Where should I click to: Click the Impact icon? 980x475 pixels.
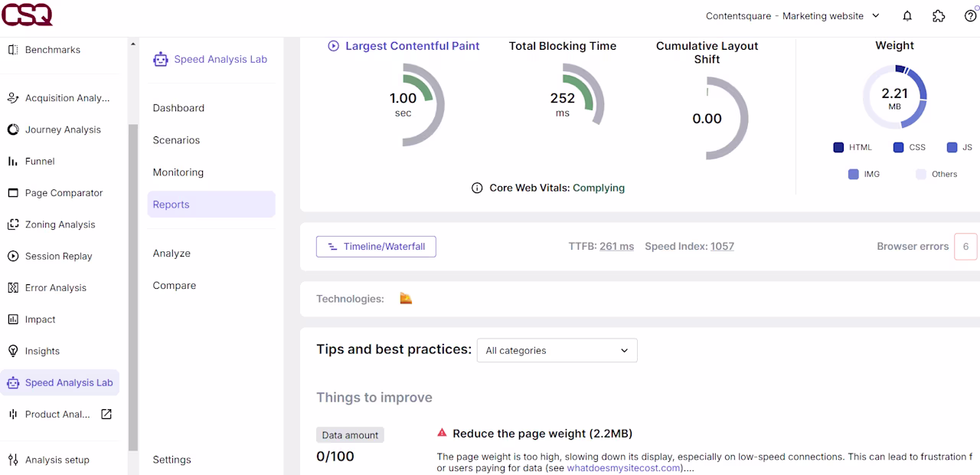click(x=13, y=319)
